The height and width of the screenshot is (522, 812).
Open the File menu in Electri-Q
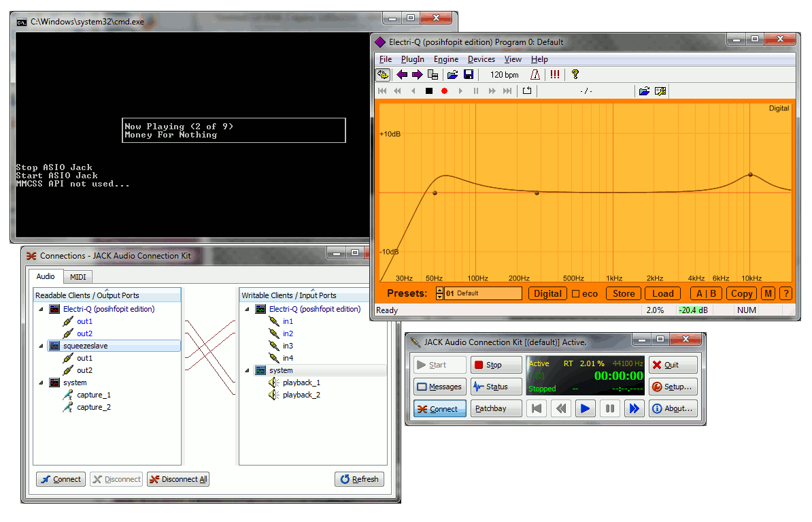[386, 59]
